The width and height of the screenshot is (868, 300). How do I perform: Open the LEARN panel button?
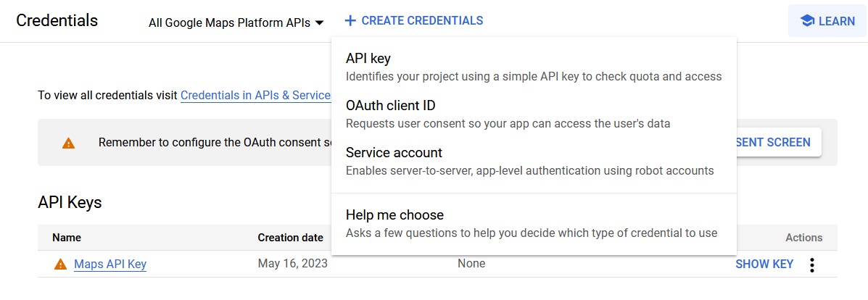click(827, 21)
